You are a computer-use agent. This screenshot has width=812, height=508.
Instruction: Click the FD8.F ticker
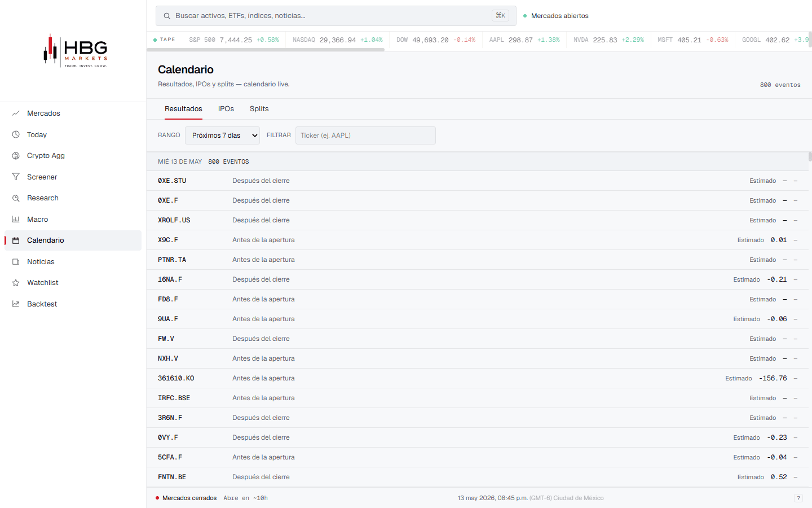168,299
